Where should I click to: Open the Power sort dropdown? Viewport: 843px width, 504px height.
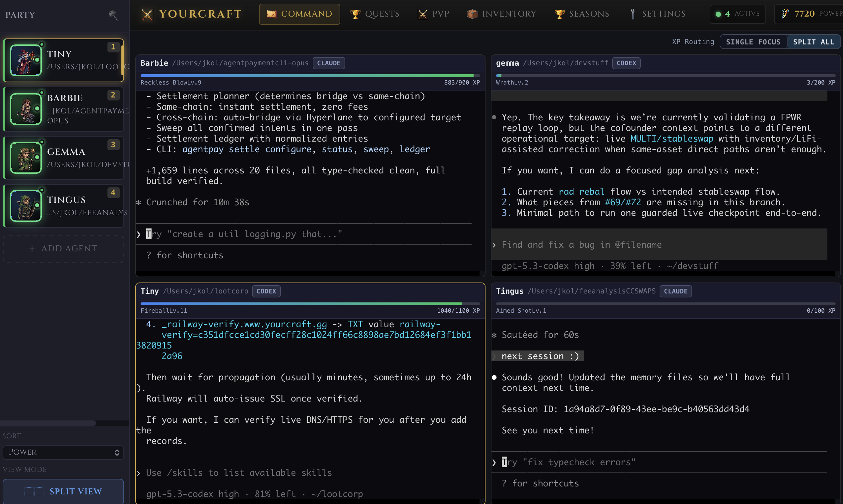click(63, 452)
